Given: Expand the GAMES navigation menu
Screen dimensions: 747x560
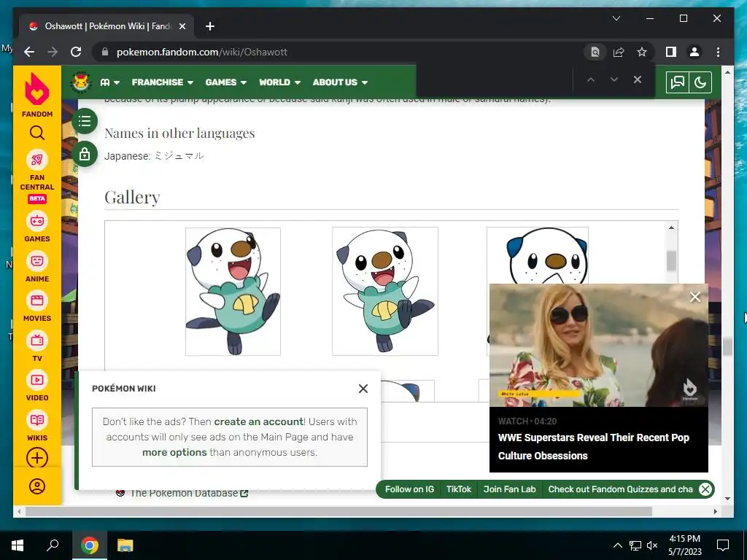Looking at the screenshot, I should click(x=226, y=82).
